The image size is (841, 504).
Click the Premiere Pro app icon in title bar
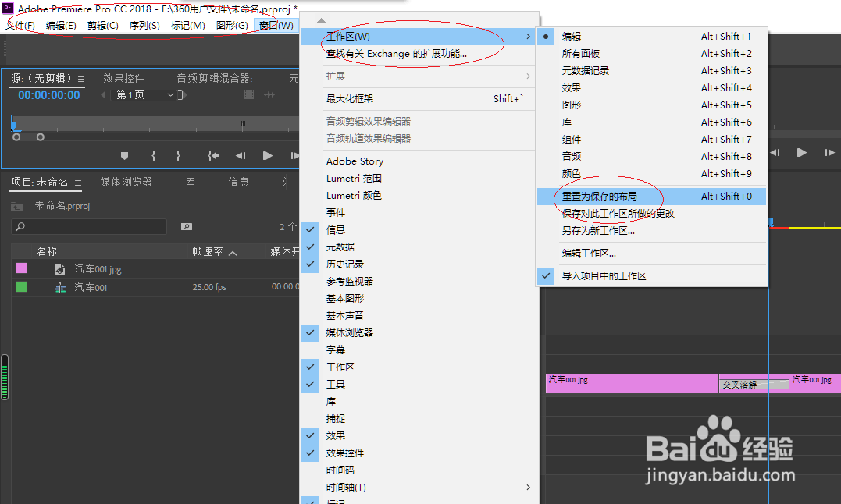click(x=8, y=8)
